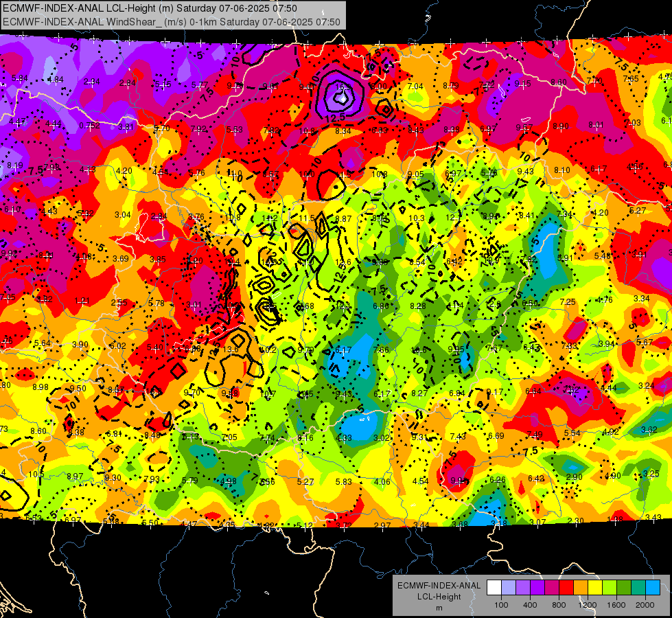Click the map value '5.54'

[x=572, y=433]
